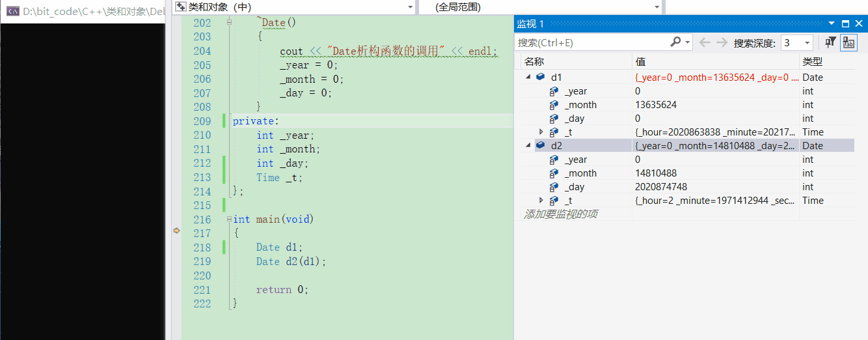Screen dimensions: 868x340
Task: Click the console window icon in title bar
Action: coord(12,11)
